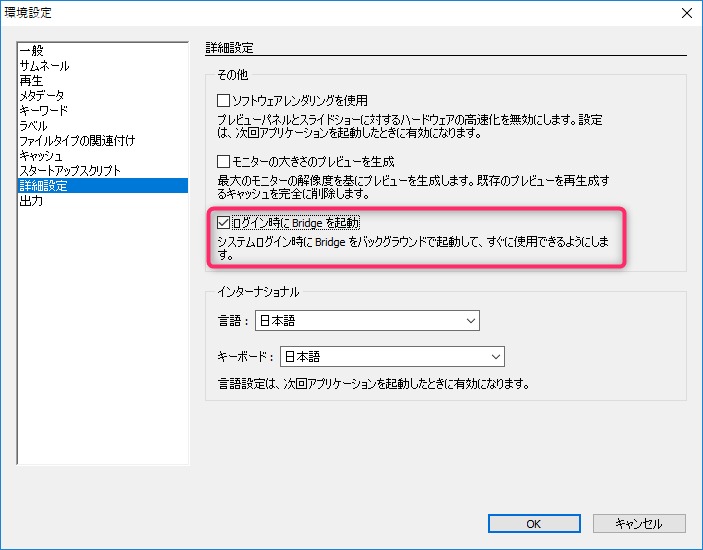Select サムネール in the category list

click(44, 66)
